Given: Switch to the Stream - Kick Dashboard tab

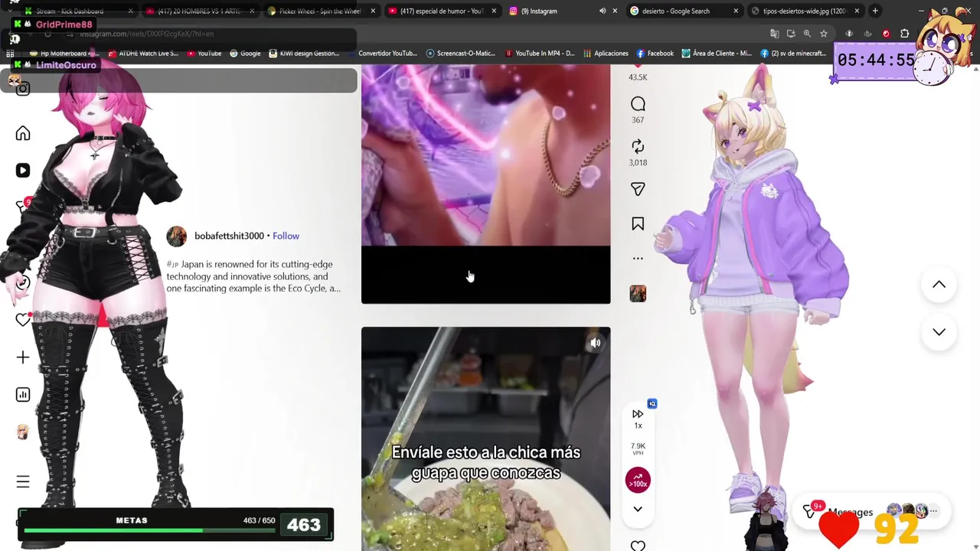Looking at the screenshot, I should pos(77,11).
